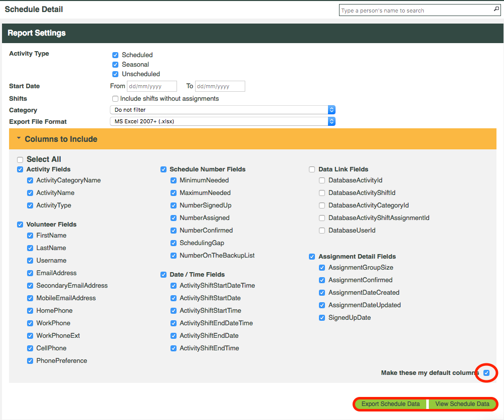Uncheck ActivityShiftEndDateTime column
Image resolution: width=504 pixels, height=420 pixels.
pos(173,323)
